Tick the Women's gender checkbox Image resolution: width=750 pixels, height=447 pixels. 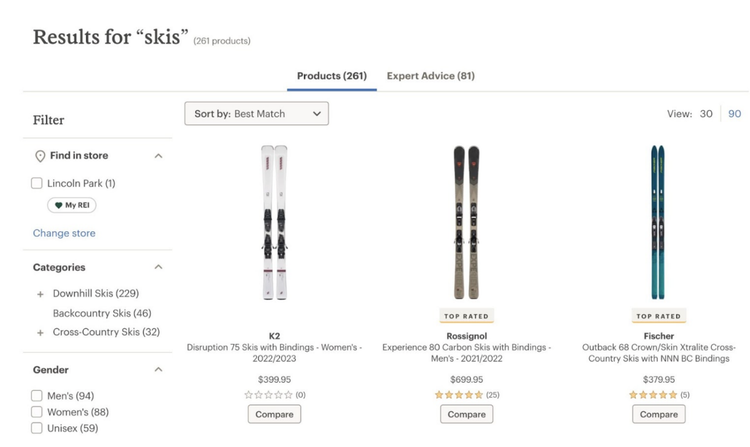(37, 412)
